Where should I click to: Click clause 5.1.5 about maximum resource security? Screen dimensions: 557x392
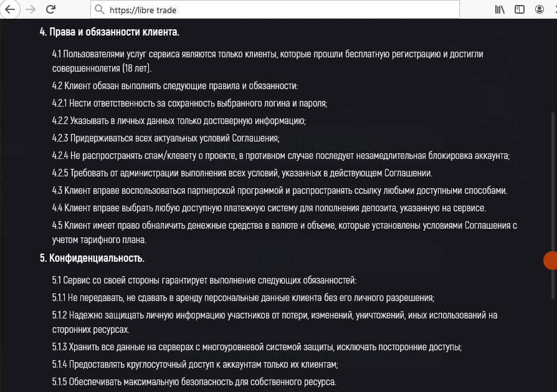coord(194,381)
